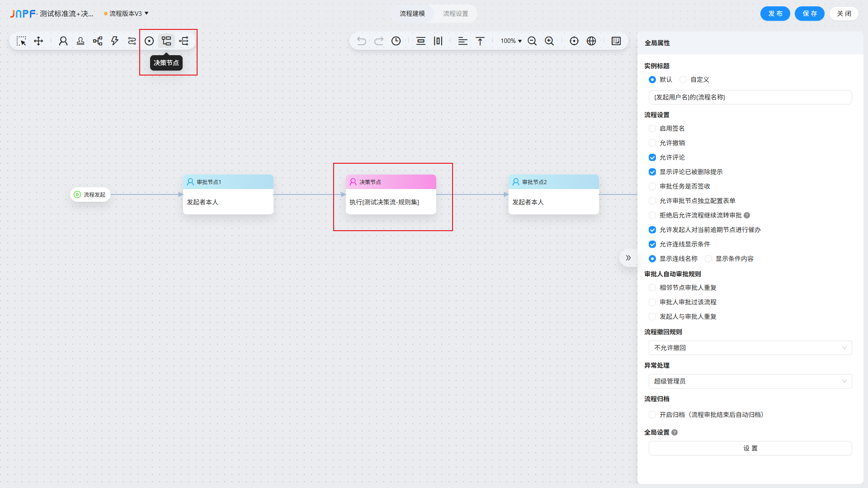Open the 100% zoom level dropdown
The width and height of the screenshot is (868, 488).
click(511, 41)
